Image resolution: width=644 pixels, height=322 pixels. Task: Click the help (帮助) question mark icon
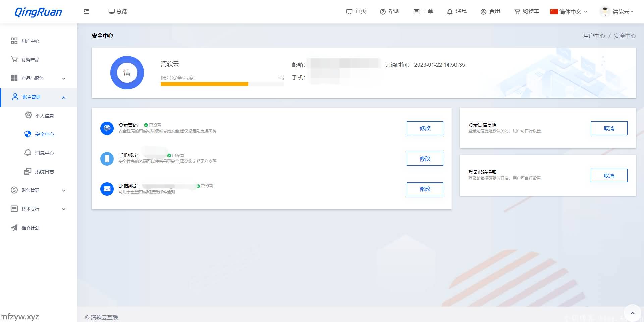[x=383, y=12]
